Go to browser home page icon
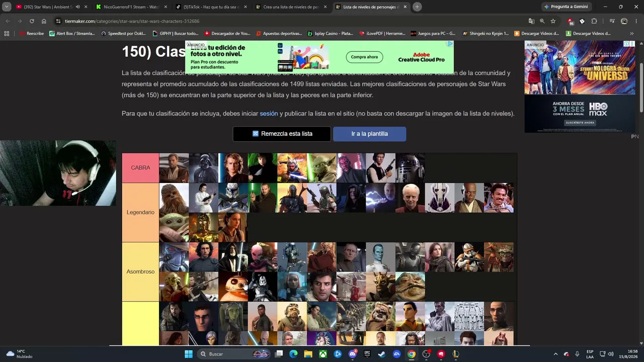 pyautogui.click(x=44, y=21)
